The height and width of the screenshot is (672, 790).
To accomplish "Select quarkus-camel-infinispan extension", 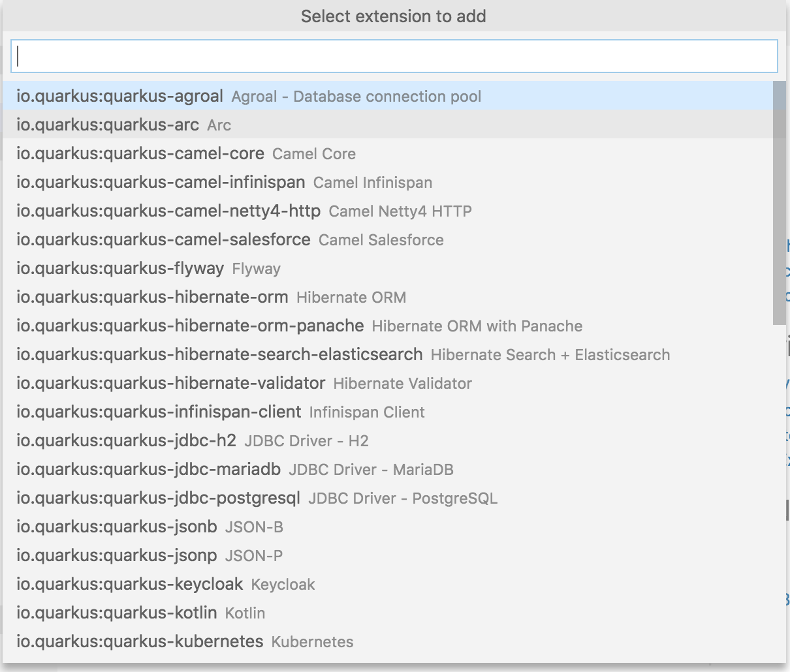I will tap(388, 182).
